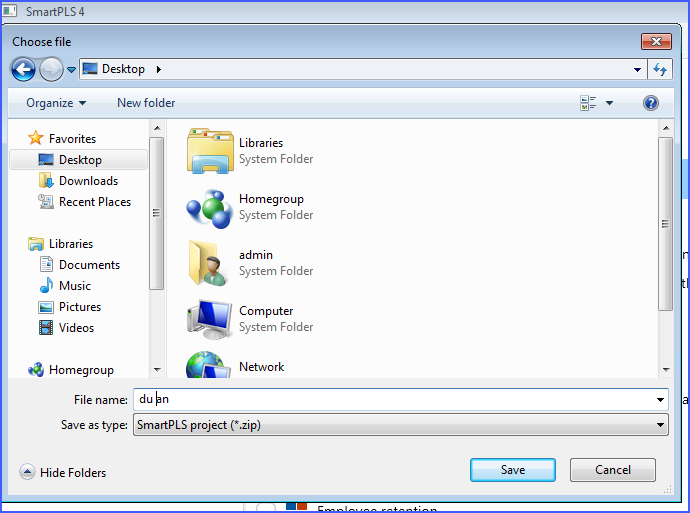Click the refresh icon beside address bar

(660, 69)
